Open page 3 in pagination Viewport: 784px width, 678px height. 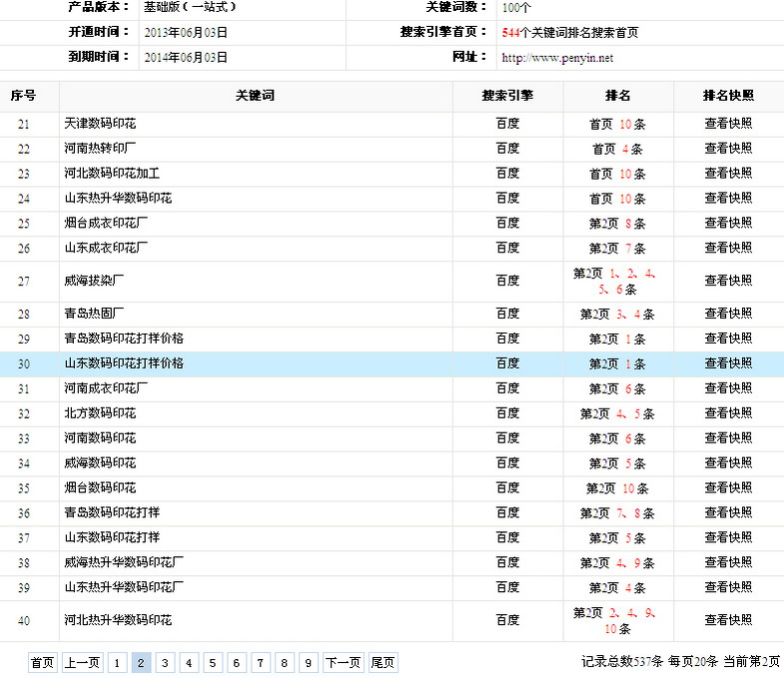pyautogui.click(x=166, y=662)
